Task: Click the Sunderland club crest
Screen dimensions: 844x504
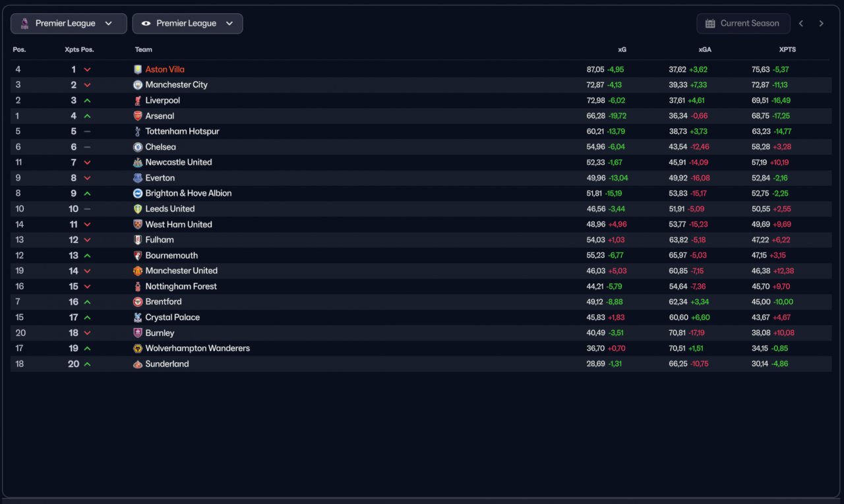Action: [138, 364]
